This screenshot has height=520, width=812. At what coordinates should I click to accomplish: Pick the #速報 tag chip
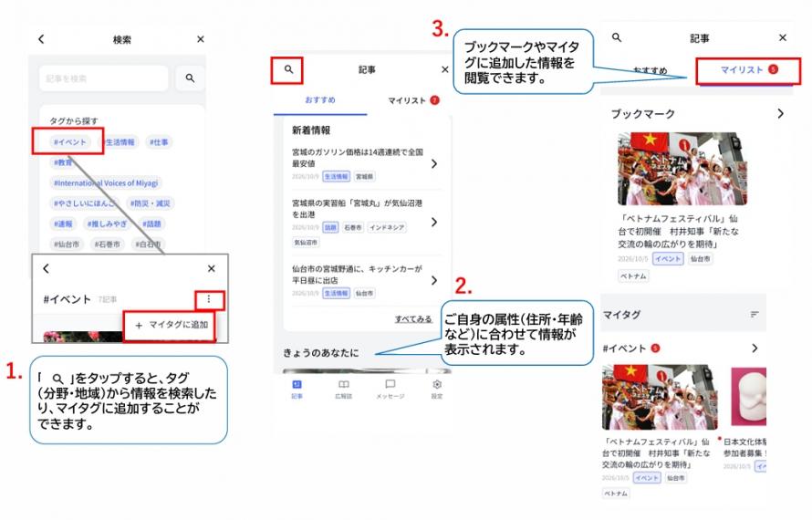click(x=63, y=224)
